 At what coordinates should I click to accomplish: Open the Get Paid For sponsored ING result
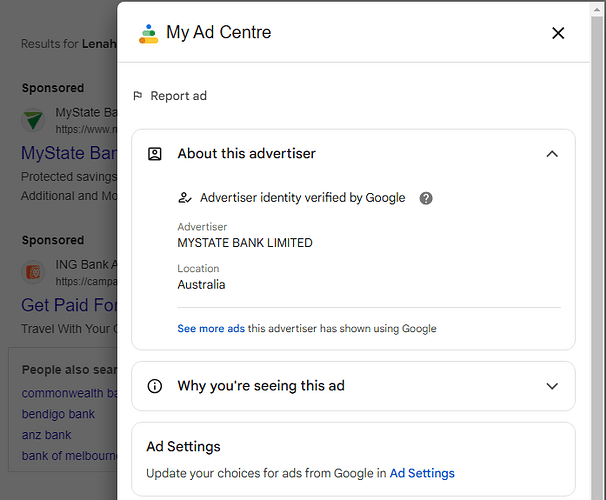(69, 305)
